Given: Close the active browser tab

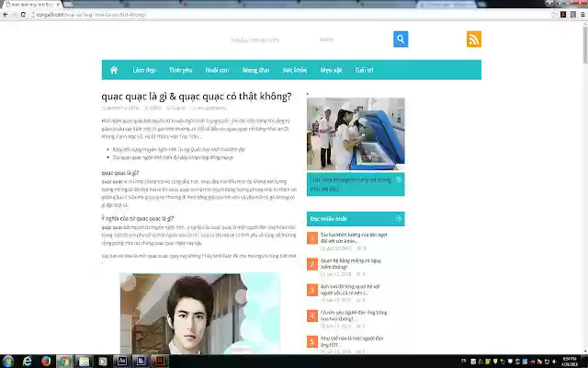Looking at the screenshot, I should [x=58, y=5].
